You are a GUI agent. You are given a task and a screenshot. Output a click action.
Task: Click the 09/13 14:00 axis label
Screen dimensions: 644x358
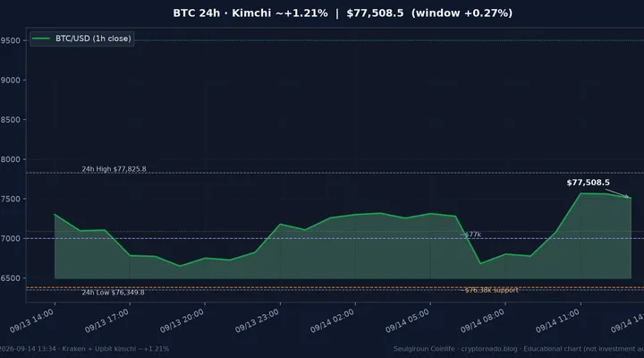(31, 320)
